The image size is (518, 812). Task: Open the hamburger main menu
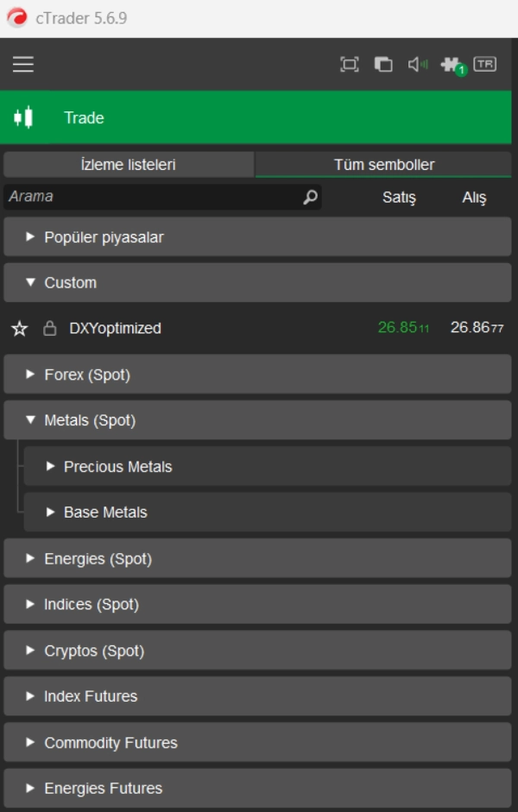tap(23, 65)
